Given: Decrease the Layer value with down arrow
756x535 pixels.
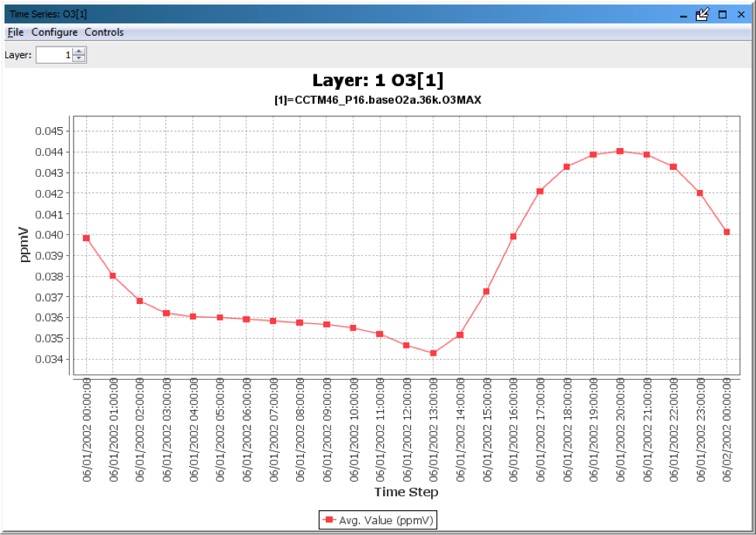Looking at the screenshot, I should point(79,59).
